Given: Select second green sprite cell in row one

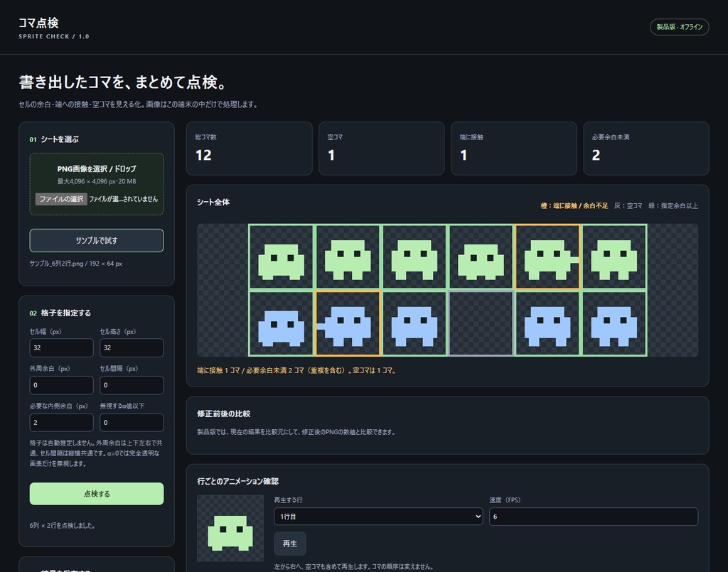Looking at the screenshot, I should tap(348, 257).
